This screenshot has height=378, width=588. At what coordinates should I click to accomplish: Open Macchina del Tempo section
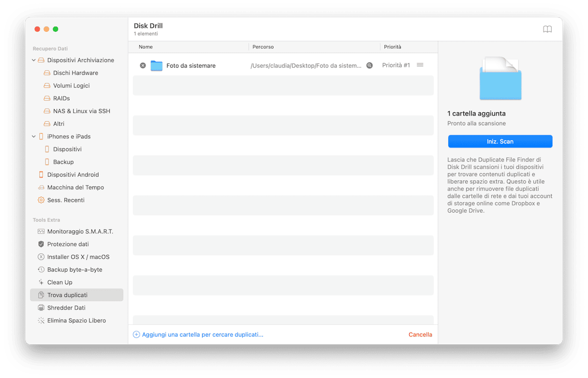76,188
